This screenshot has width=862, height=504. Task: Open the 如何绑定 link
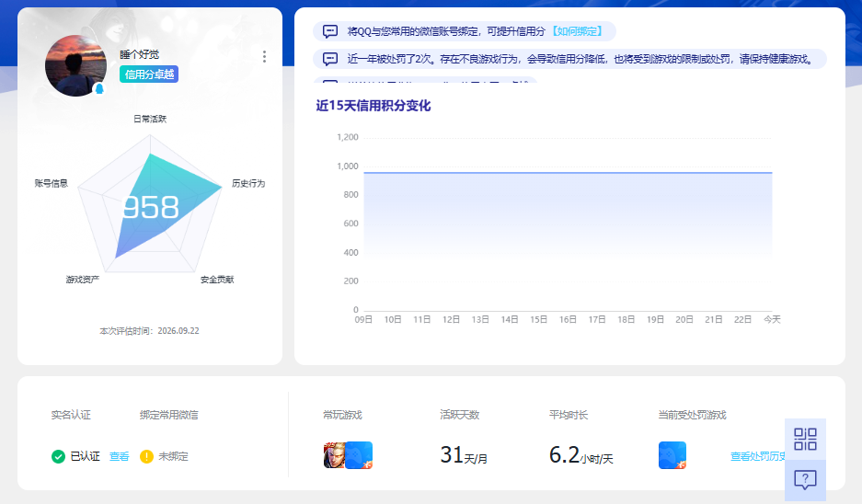click(x=577, y=31)
